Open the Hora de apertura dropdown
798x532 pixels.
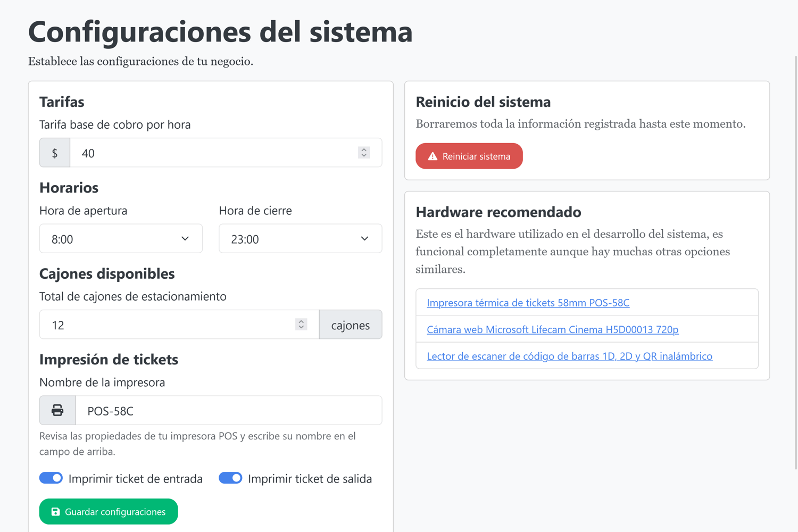[121, 239]
